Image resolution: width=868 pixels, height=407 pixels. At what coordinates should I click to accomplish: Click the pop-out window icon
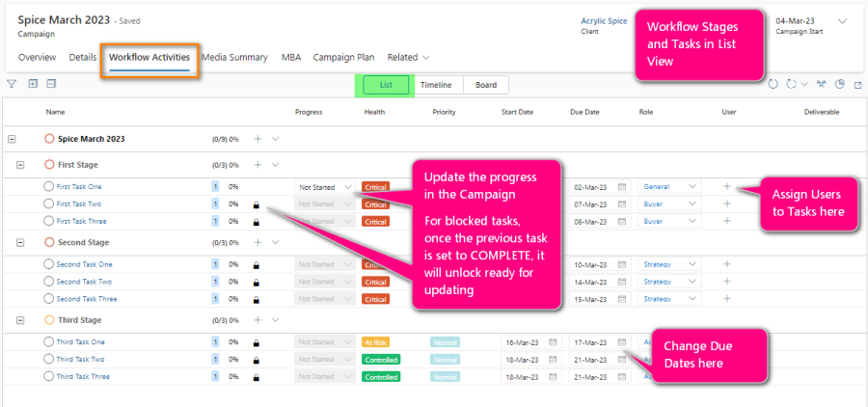tap(857, 84)
